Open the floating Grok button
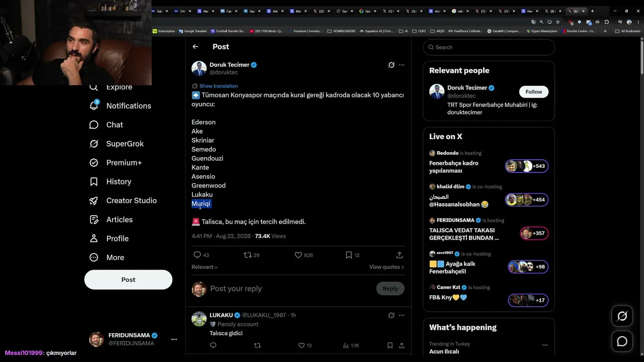The width and height of the screenshot is (644, 362). 622,316
